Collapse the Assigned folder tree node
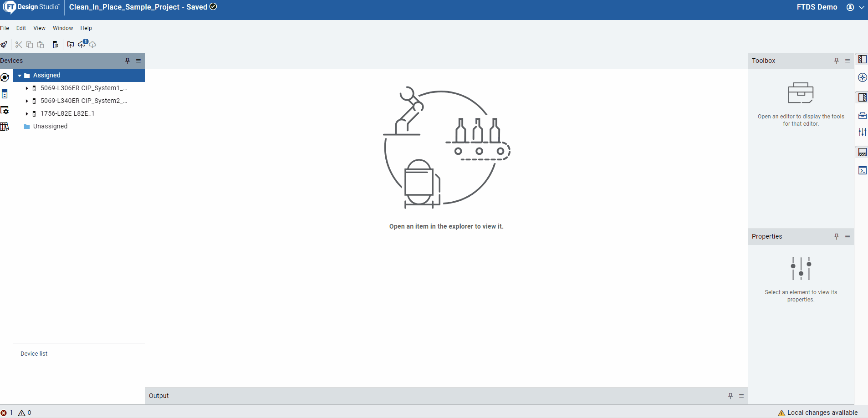This screenshot has width=868, height=418. 20,76
